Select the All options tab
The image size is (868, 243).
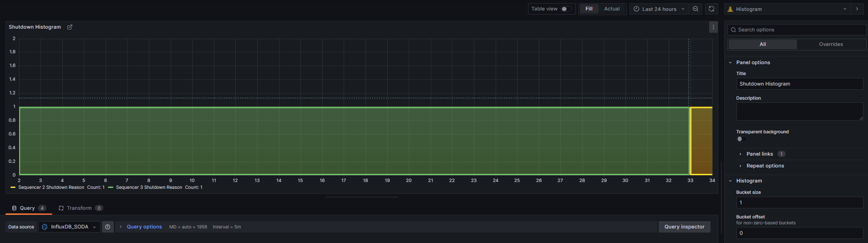click(762, 45)
